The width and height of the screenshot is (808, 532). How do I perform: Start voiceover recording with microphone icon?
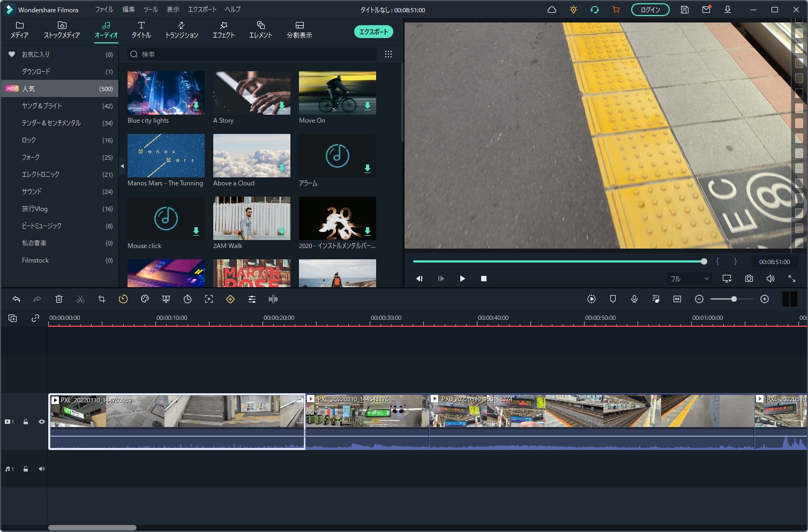[634, 299]
